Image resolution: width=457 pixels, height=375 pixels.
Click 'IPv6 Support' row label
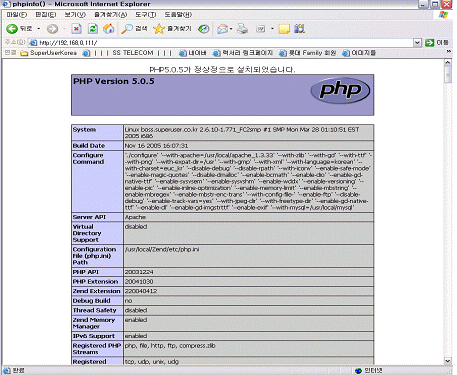coord(93,336)
